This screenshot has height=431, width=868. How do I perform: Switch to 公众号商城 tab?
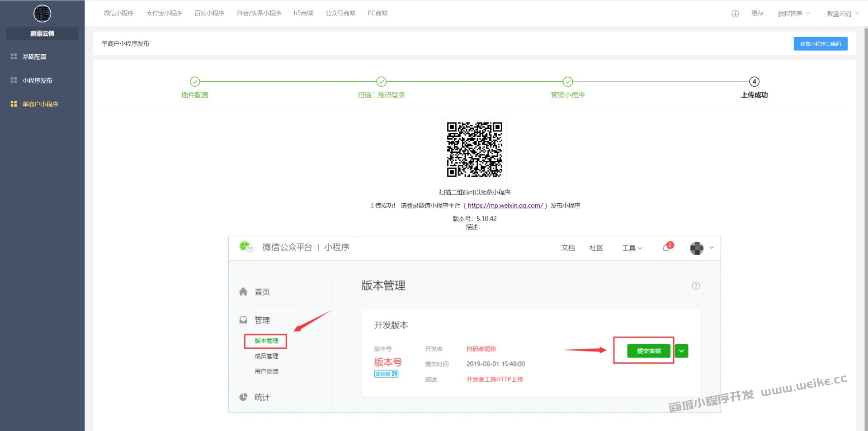[x=340, y=13]
